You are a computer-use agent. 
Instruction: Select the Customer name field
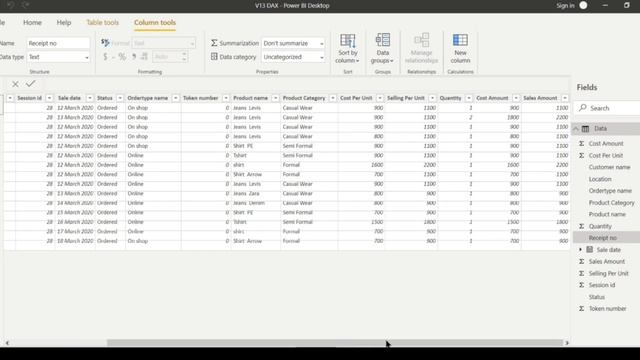[x=609, y=167]
